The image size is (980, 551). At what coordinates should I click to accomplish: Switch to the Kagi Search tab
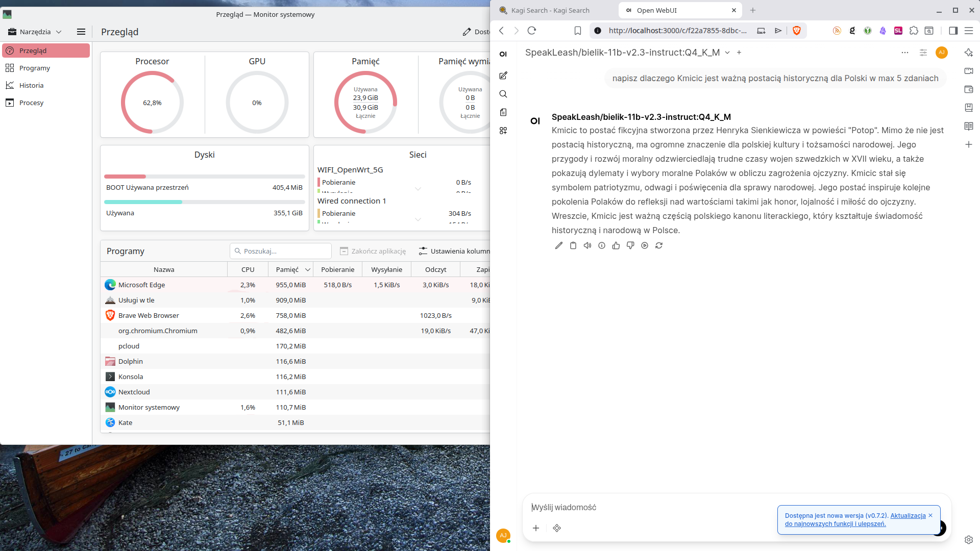coord(550,10)
